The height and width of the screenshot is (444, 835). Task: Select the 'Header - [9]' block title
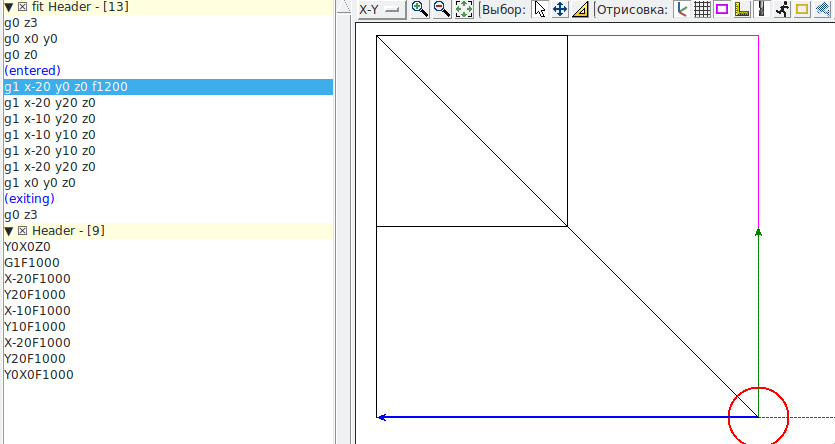tap(68, 231)
